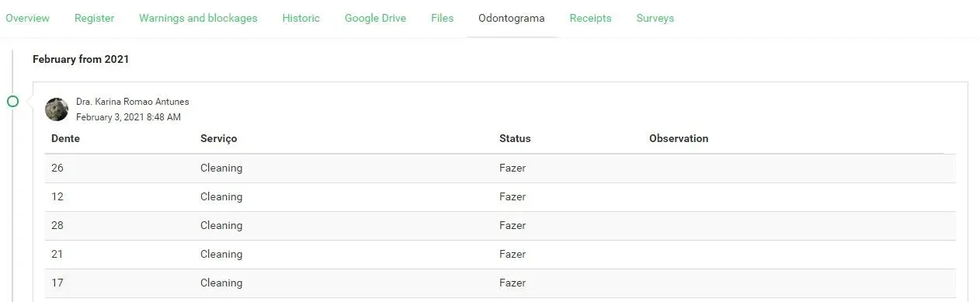Select the row for tooth 12

click(500, 196)
